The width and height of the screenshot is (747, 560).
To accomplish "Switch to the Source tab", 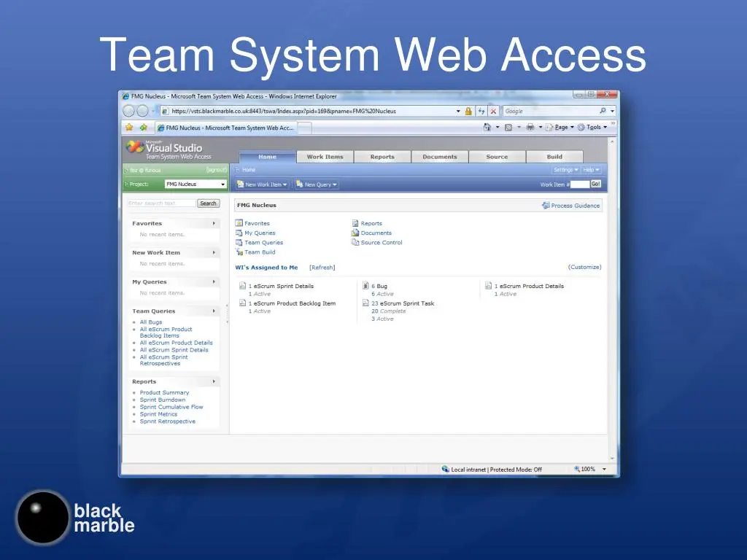I will [x=497, y=157].
